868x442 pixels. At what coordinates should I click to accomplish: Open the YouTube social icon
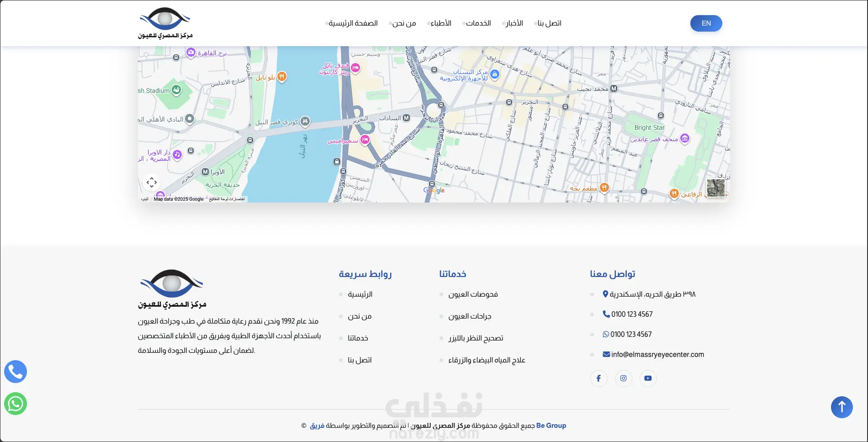648,378
